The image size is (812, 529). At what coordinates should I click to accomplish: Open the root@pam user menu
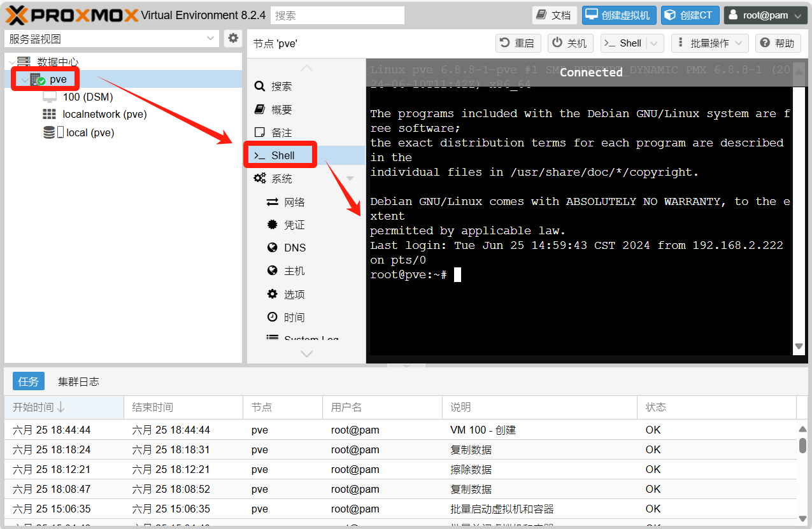[x=765, y=15]
